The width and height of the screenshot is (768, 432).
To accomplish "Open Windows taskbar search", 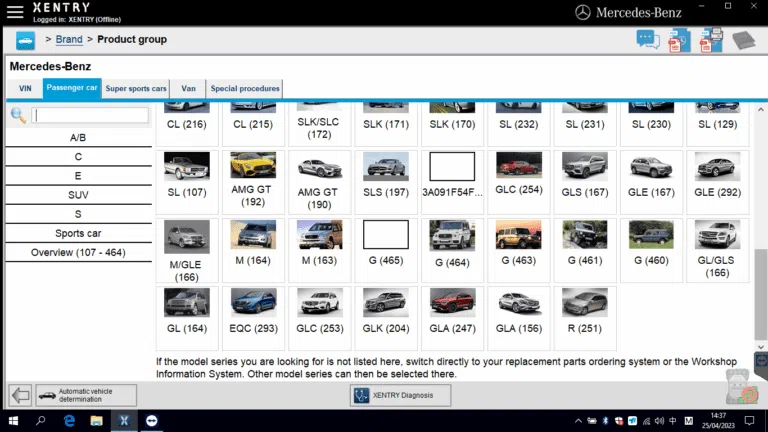I will coord(41,421).
